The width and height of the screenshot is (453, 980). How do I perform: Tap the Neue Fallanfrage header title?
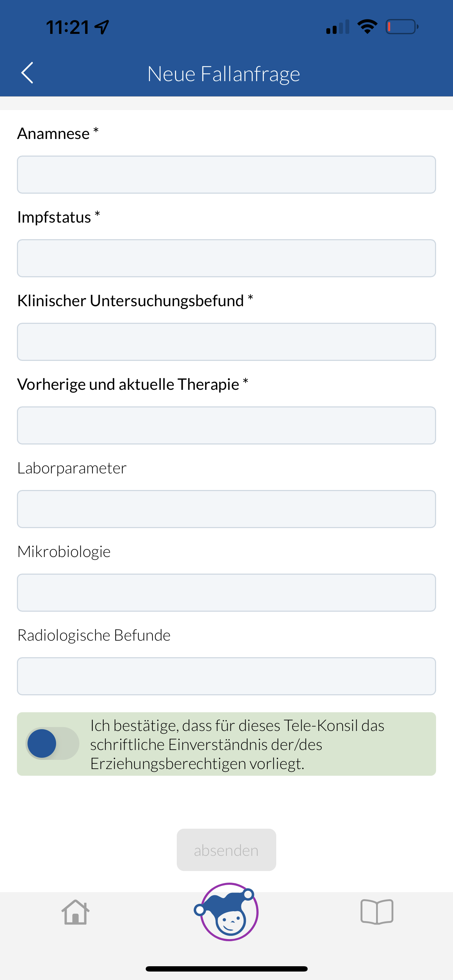click(224, 73)
